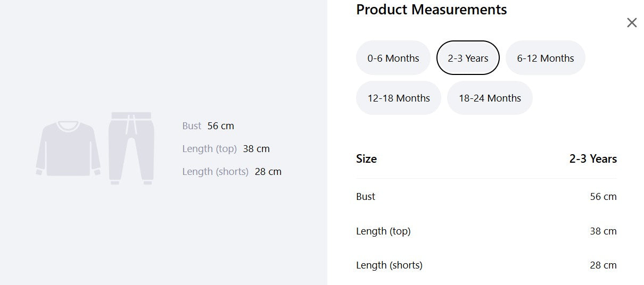Pick the 12-18 Months size
The image size is (644, 285).
[x=399, y=98]
